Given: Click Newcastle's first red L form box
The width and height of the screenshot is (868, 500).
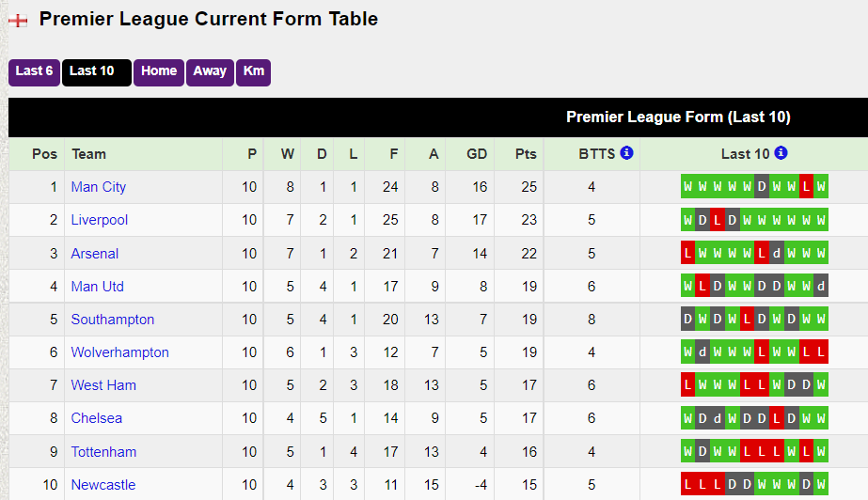Looking at the screenshot, I should pos(688,485).
